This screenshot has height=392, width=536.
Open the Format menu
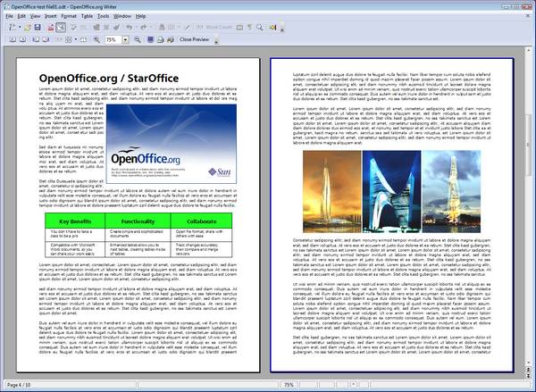click(69, 16)
